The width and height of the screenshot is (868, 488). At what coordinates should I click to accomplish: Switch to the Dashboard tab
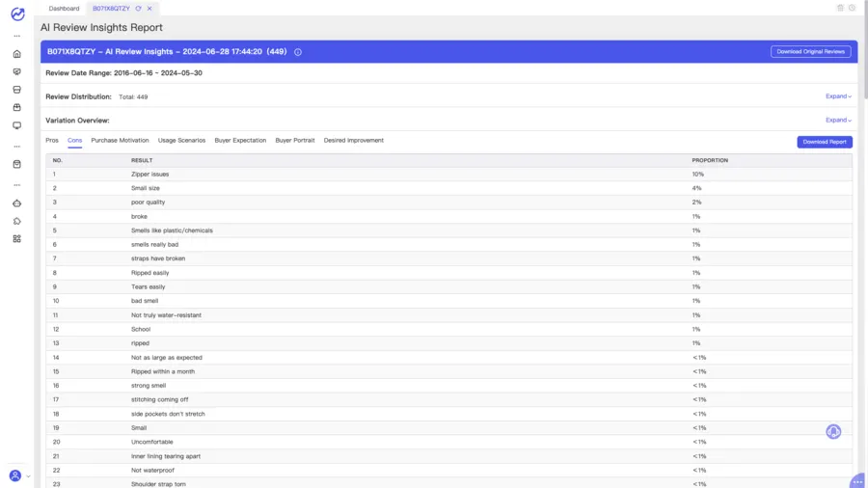click(x=64, y=9)
